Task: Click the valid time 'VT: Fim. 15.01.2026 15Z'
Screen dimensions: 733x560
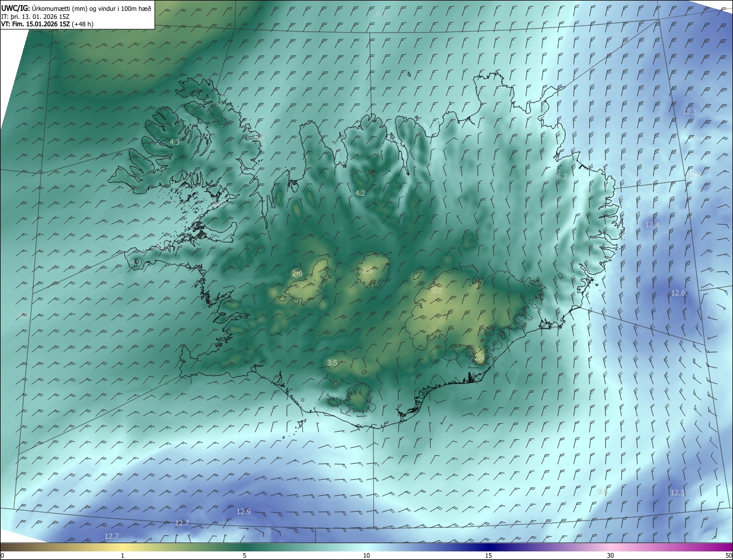Action: (36, 23)
